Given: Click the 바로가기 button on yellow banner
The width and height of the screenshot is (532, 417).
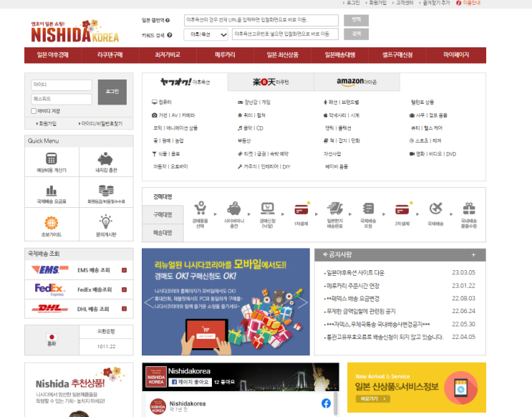Looking at the screenshot, I should 373,398.
